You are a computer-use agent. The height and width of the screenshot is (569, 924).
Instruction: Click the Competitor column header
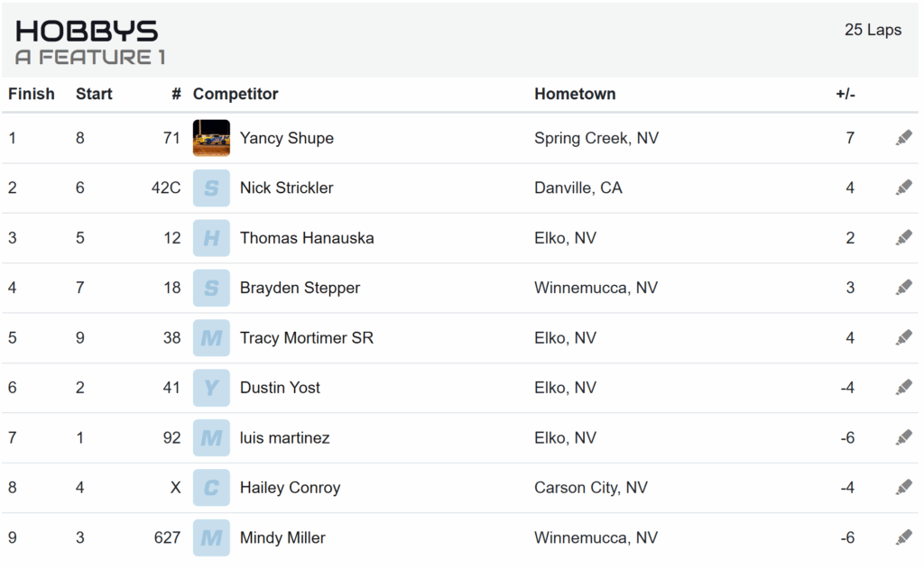pyautogui.click(x=236, y=94)
